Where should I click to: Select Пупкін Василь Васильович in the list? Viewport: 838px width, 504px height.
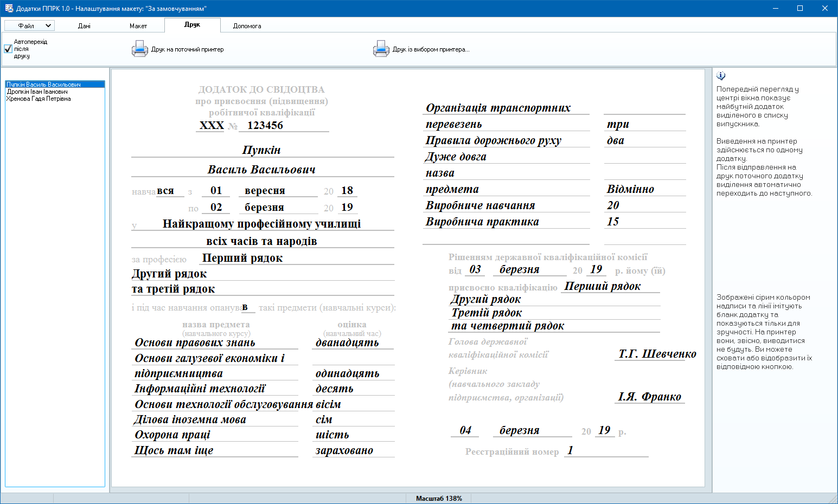click(x=44, y=85)
